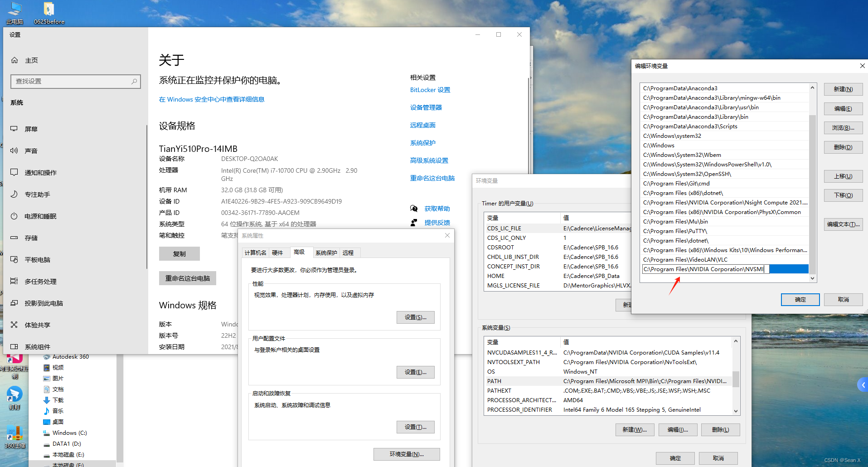Image resolution: width=868 pixels, height=467 pixels.
Task: Open 环境变量(N)... dialog button
Action: pyautogui.click(x=407, y=454)
